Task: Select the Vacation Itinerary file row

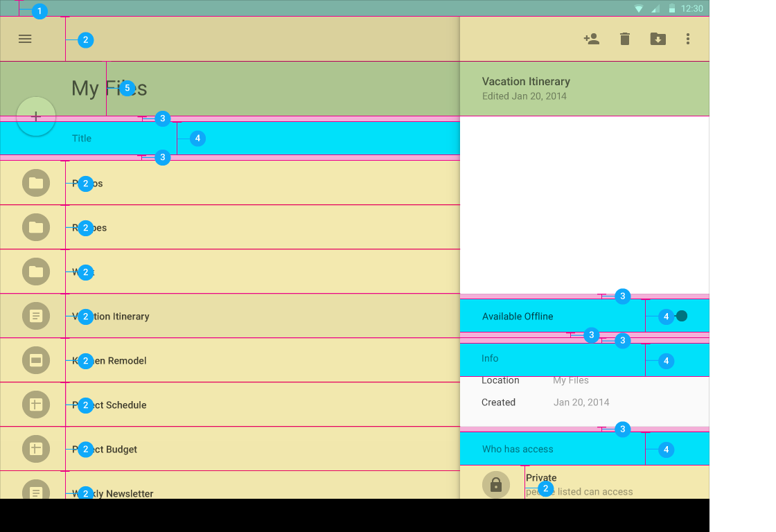Action: [208, 317]
